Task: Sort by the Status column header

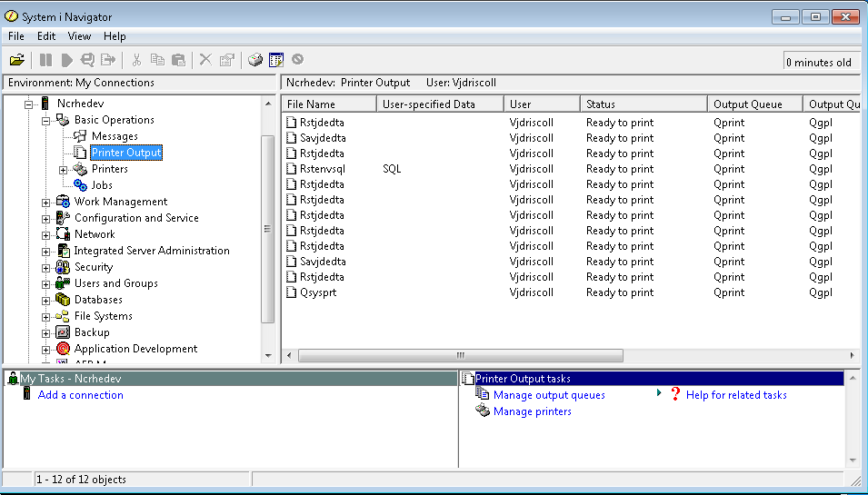Action: (x=644, y=104)
